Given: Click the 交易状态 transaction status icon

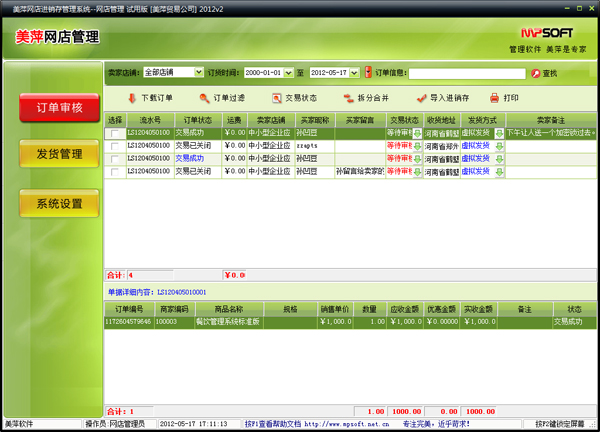Looking at the screenshot, I should click(x=276, y=98).
